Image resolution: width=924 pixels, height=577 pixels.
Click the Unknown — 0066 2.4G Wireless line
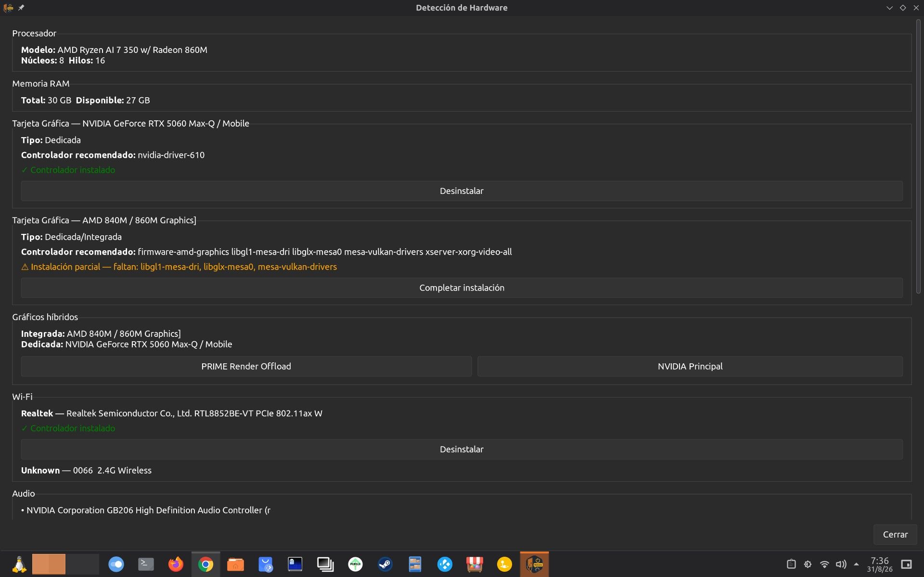coord(86,471)
